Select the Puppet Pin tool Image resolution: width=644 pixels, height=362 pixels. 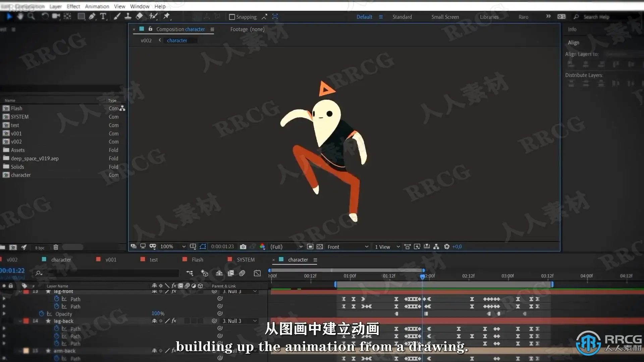166,16
